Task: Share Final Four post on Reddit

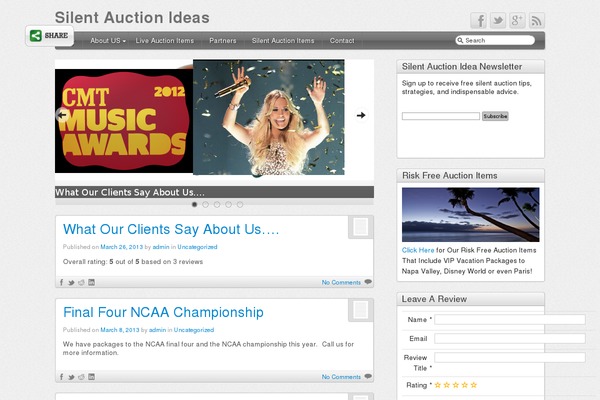Action: pyautogui.click(x=81, y=377)
